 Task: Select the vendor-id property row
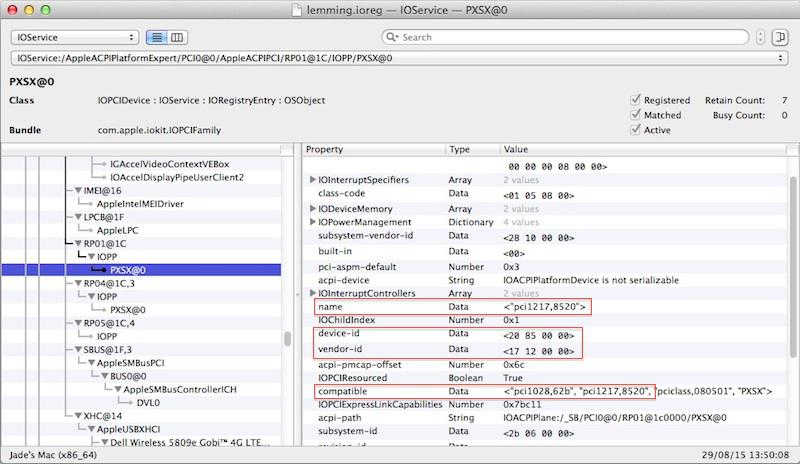(544, 349)
